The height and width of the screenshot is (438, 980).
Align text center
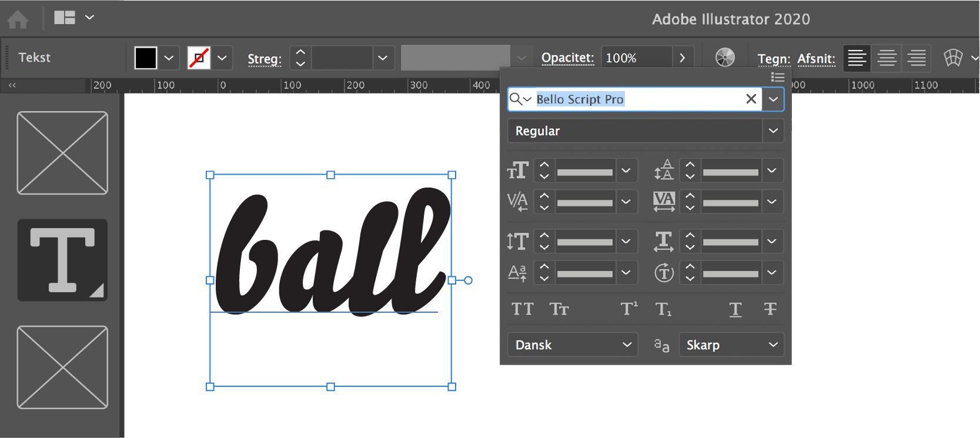(887, 58)
